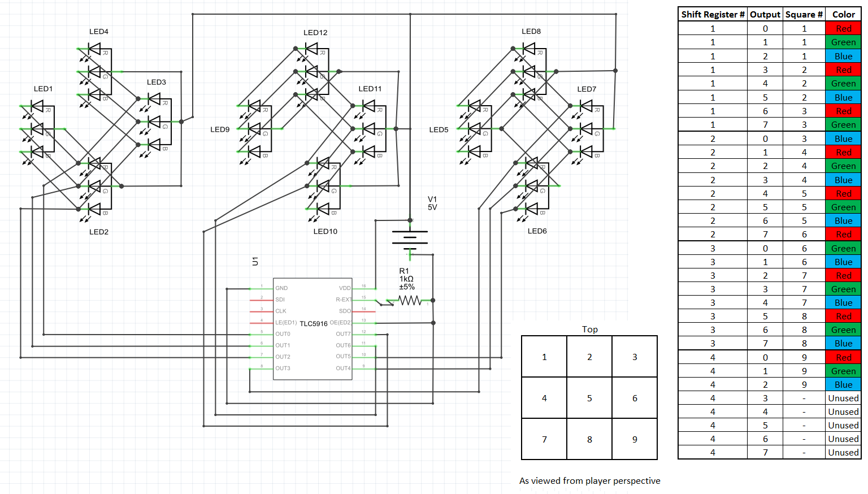Image resolution: width=868 pixels, height=494 pixels.
Task: Click the LED10 label
Action: (325, 231)
